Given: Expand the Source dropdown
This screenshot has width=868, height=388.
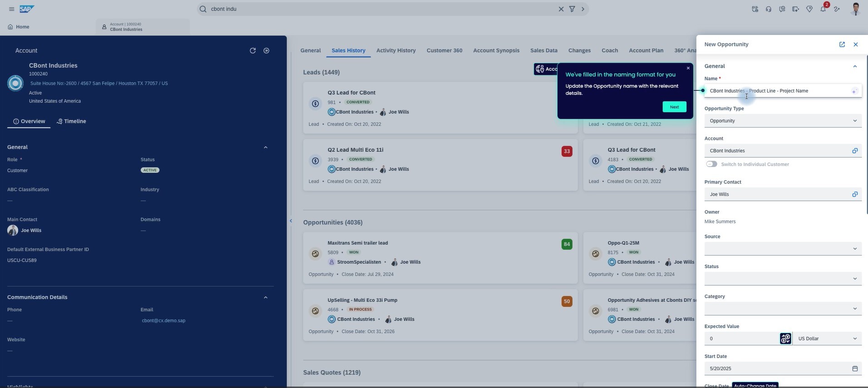Looking at the screenshot, I should [x=783, y=249].
